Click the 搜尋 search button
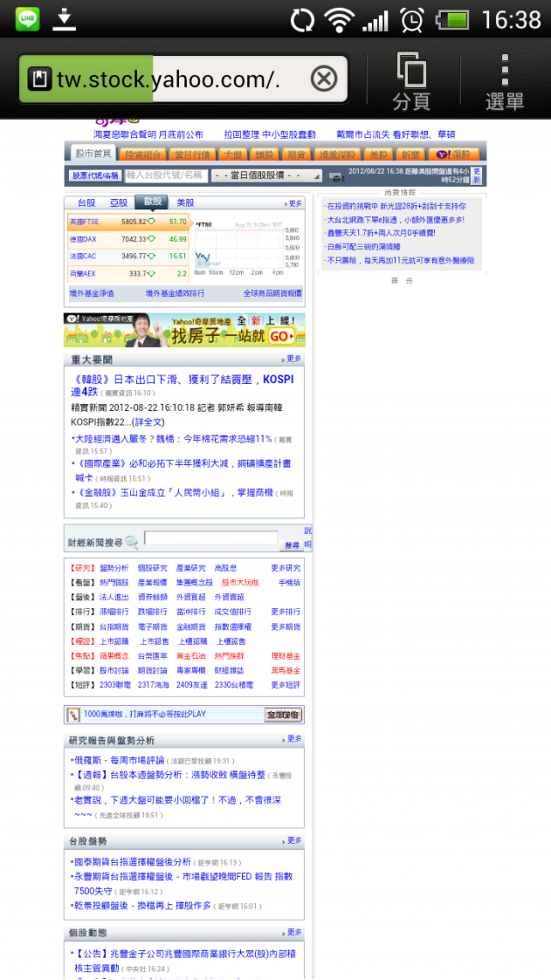551x980 pixels. tap(292, 545)
